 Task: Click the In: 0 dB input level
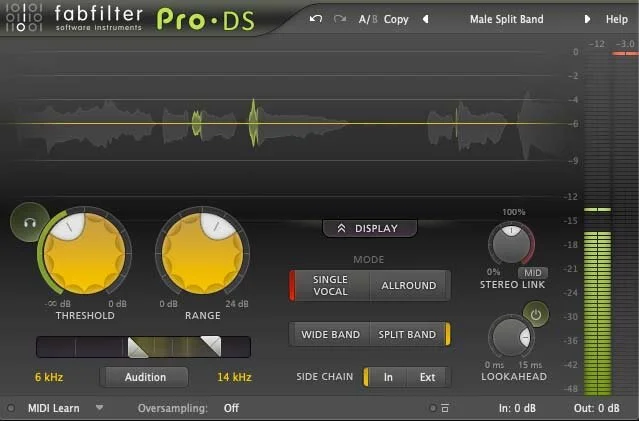[x=517, y=408]
